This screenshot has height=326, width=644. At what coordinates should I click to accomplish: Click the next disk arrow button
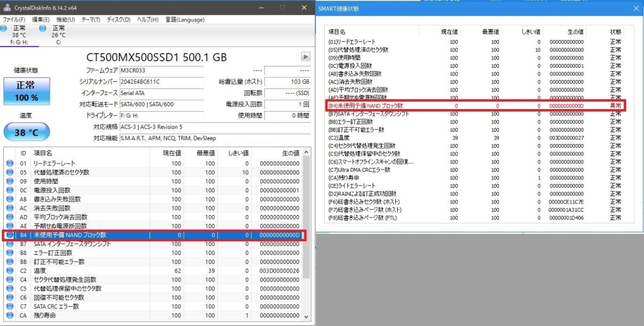pos(305,57)
